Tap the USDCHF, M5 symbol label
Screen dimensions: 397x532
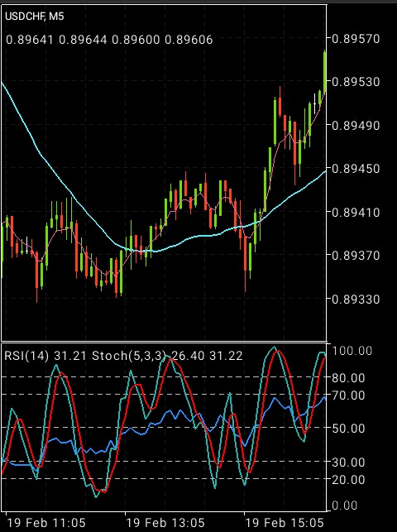[x=34, y=17]
